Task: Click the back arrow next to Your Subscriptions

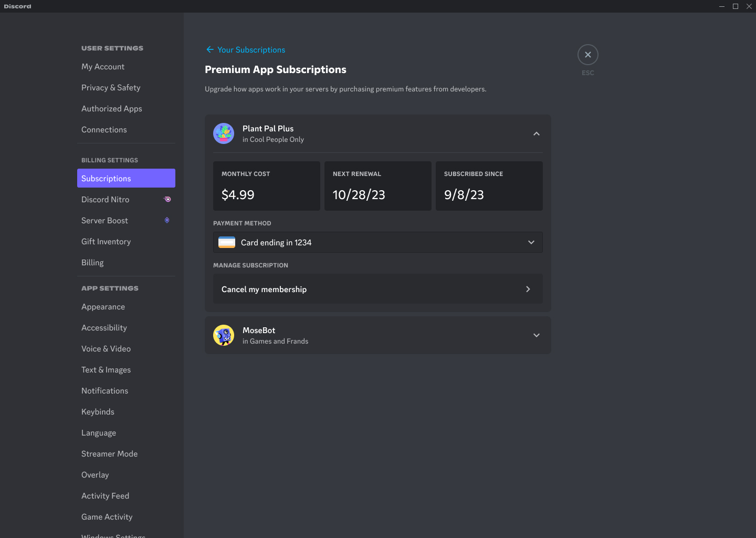Action: tap(209, 49)
